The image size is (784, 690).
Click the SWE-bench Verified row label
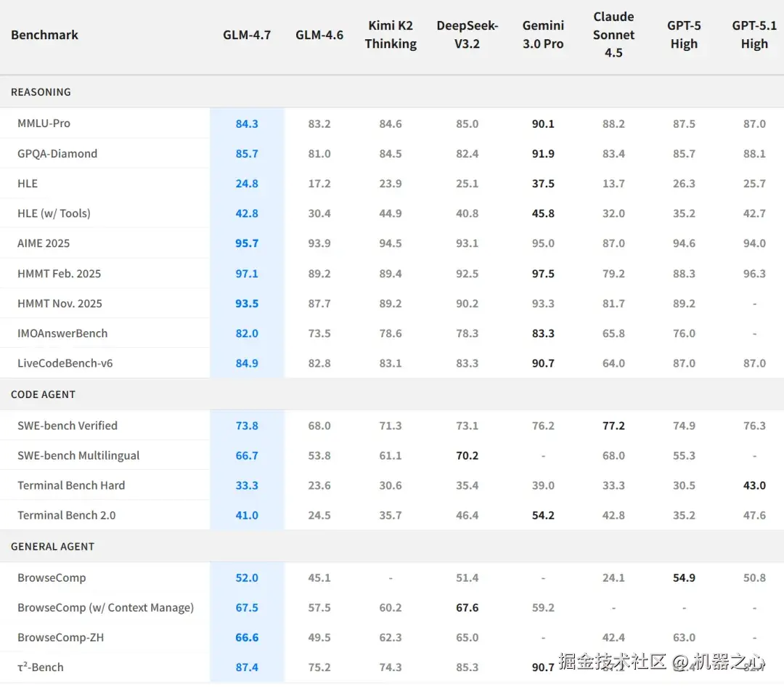coord(68,426)
